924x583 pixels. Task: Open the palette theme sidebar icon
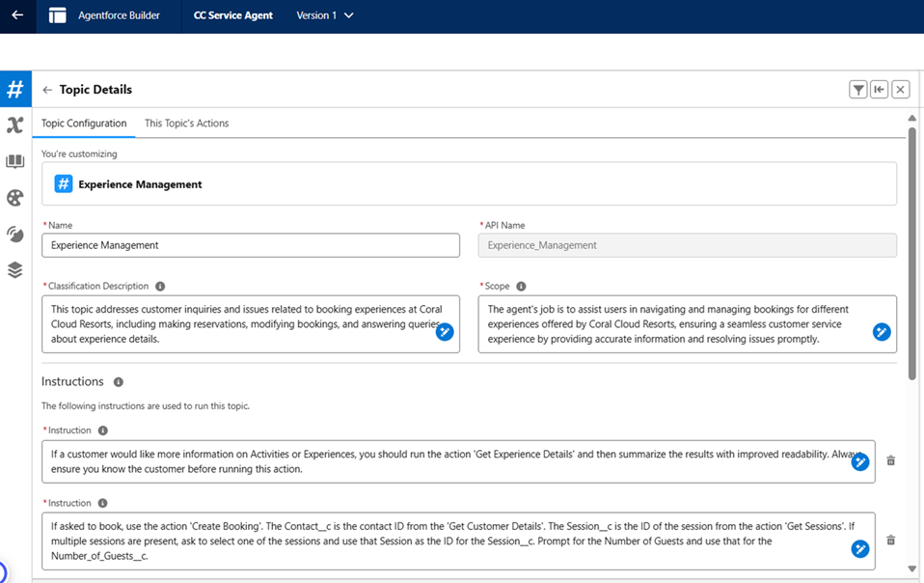coord(15,198)
